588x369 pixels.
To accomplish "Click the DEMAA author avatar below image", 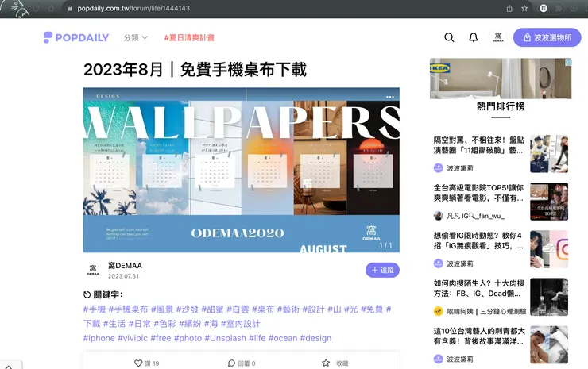I will (x=93, y=270).
